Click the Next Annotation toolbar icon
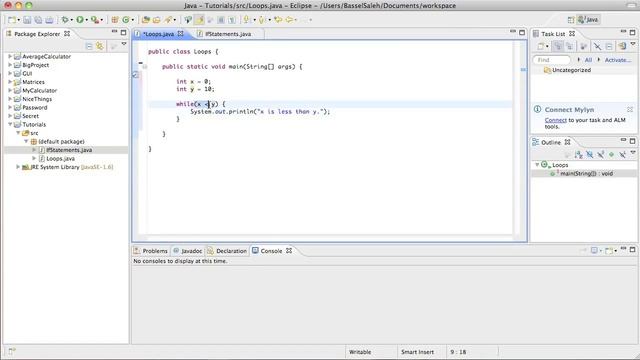The image size is (640, 360). point(247,20)
